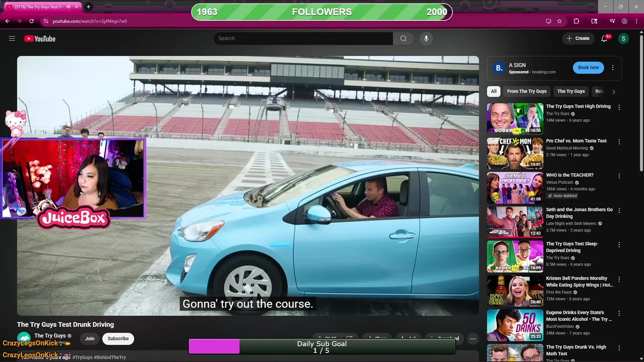Open the Chrome three-dot menu
The image size is (644, 362).
(636, 21)
